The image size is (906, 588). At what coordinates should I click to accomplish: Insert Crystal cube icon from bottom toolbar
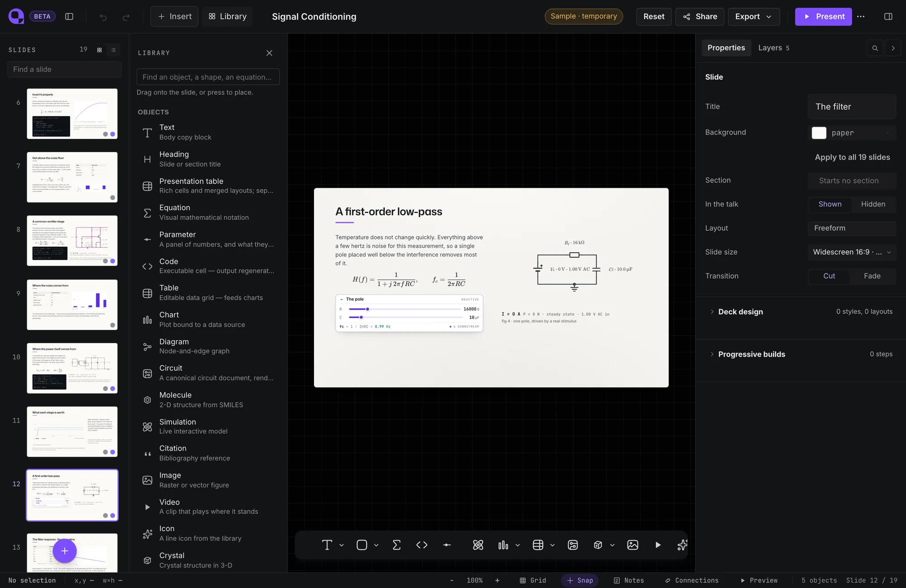[598, 545]
